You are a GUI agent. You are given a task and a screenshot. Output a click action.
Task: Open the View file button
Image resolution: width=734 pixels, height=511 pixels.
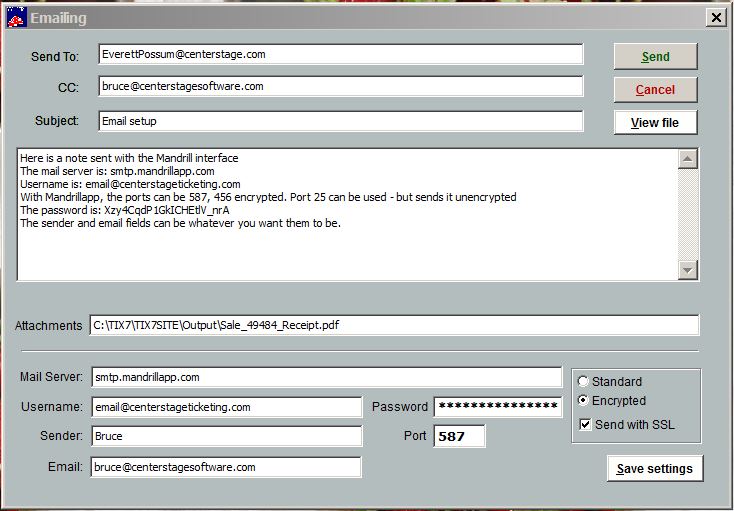point(655,123)
